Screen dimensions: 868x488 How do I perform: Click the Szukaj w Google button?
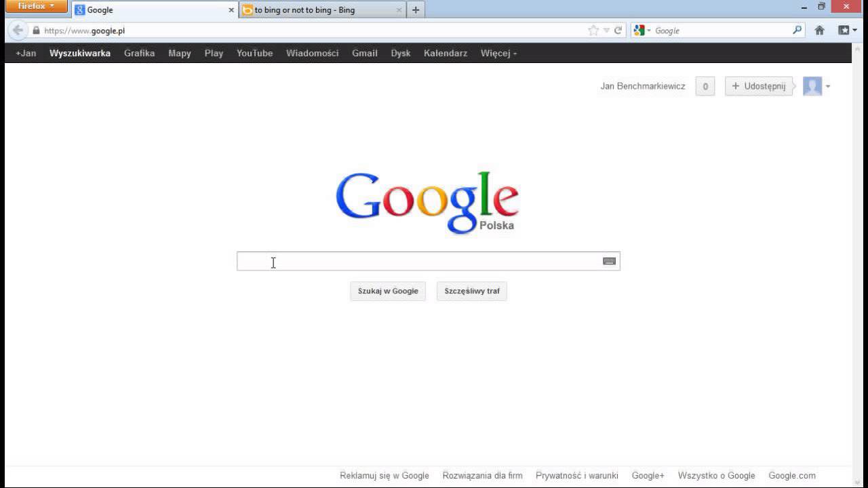pos(388,291)
